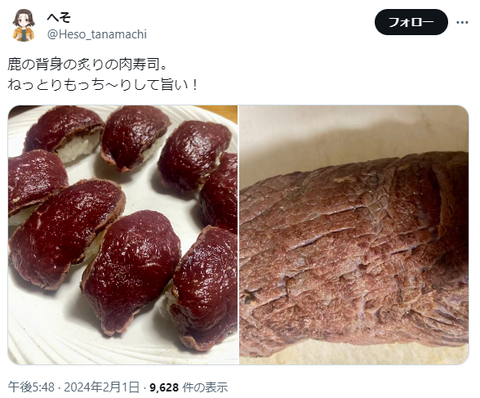Click the wooden table corner in sushi photo
Screen dimensions: 480x398
(218, 113)
